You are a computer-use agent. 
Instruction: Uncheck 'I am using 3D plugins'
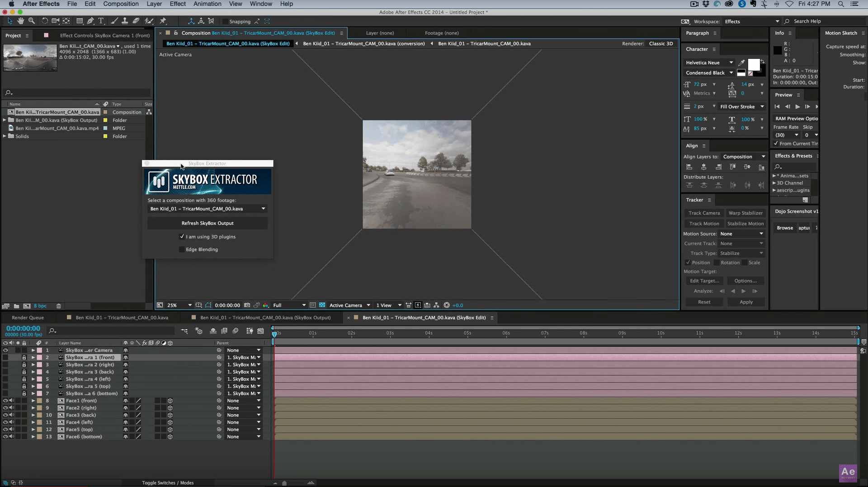[x=182, y=237]
